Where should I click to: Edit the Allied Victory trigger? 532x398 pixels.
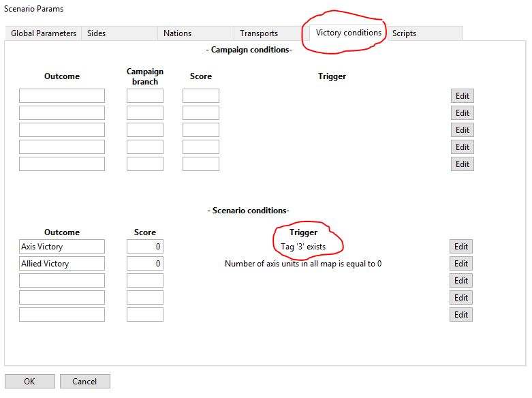[x=461, y=264]
